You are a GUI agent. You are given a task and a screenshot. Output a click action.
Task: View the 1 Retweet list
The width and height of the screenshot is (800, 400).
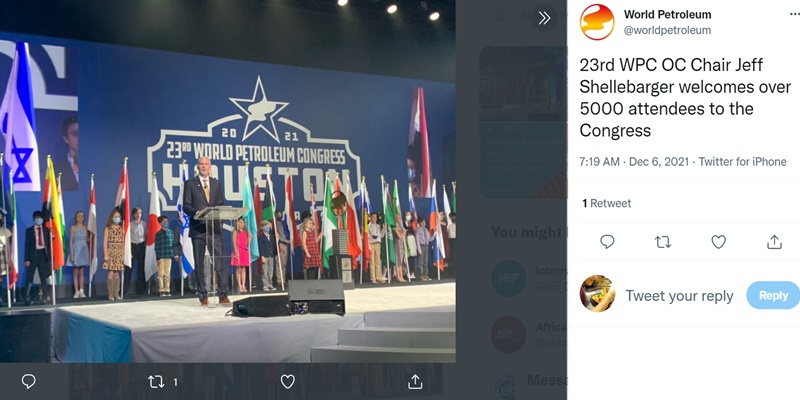point(606,203)
